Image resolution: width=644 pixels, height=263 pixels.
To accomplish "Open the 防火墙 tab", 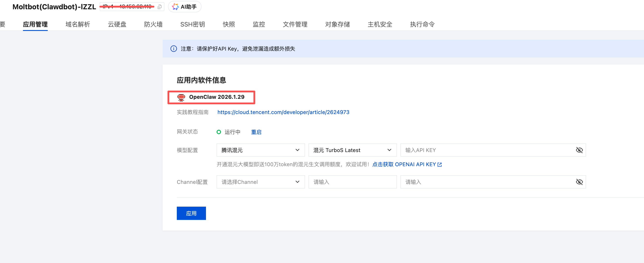I will tap(153, 24).
